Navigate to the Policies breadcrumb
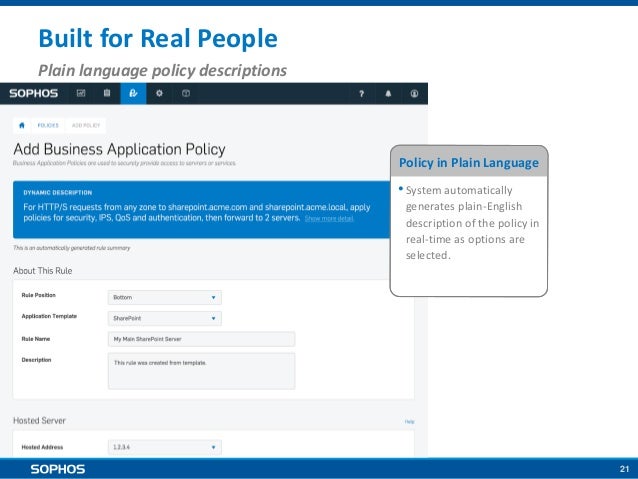 (48, 125)
